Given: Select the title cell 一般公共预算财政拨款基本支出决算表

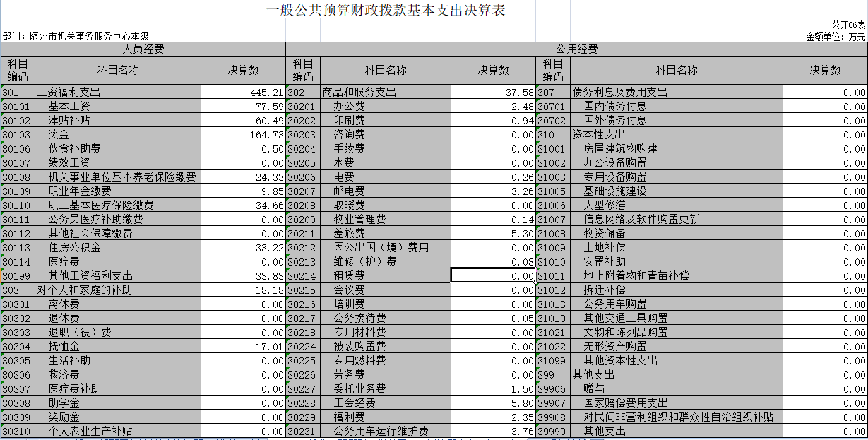Looking at the screenshot, I should (x=386, y=10).
